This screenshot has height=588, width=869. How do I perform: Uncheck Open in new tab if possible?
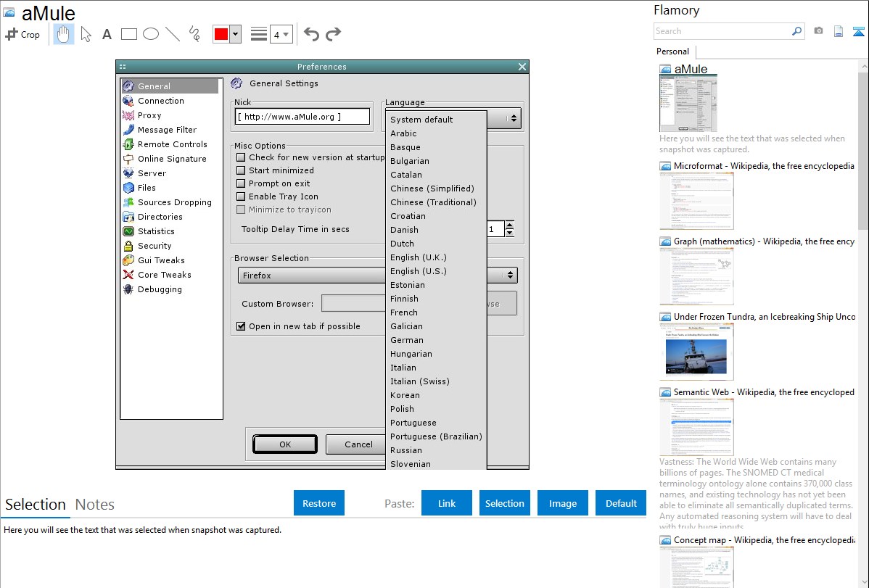point(241,326)
